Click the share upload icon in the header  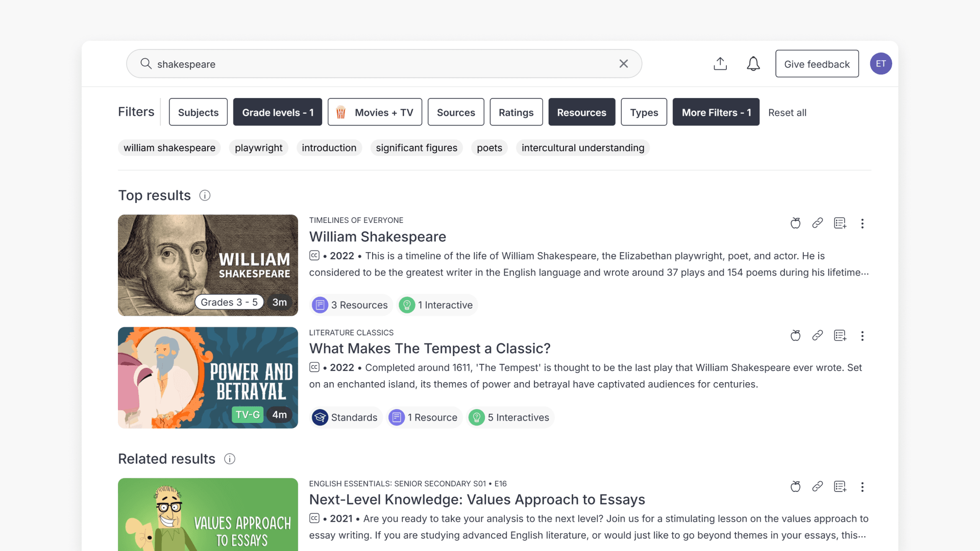point(720,64)
